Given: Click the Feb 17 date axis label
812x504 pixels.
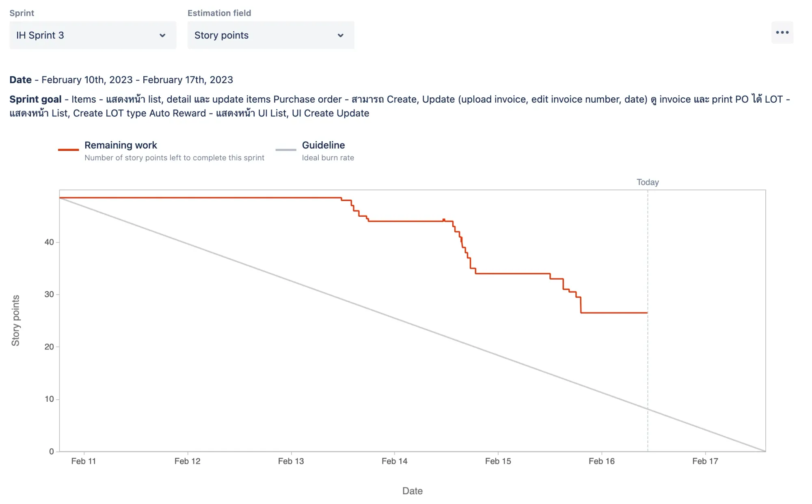Looking at the screenshot, I should click(x=705, y=461).
